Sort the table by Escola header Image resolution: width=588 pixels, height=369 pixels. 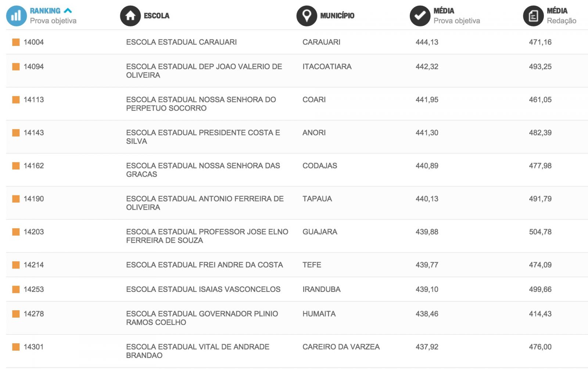(157, 16)
